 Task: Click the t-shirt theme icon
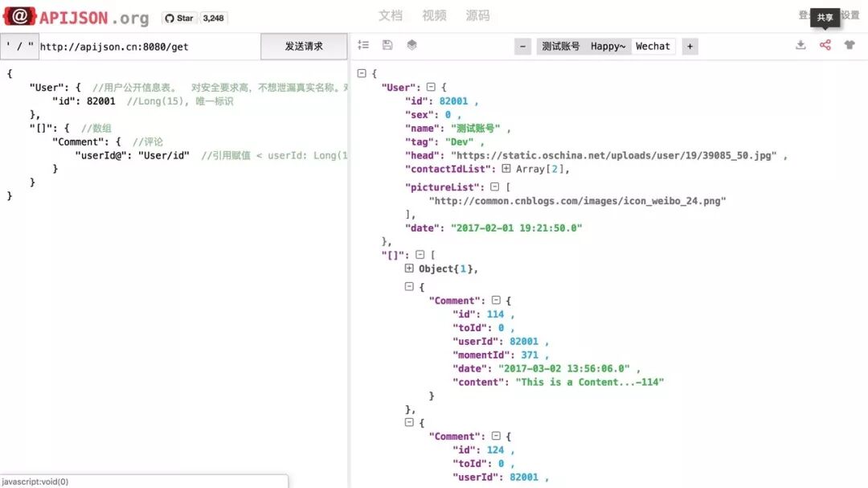tap(850, 45)
